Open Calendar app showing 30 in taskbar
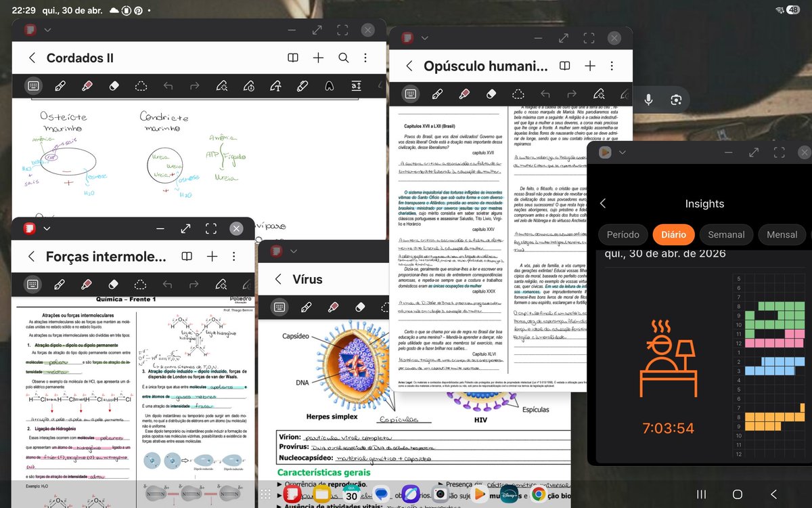 tap(351, 495)
